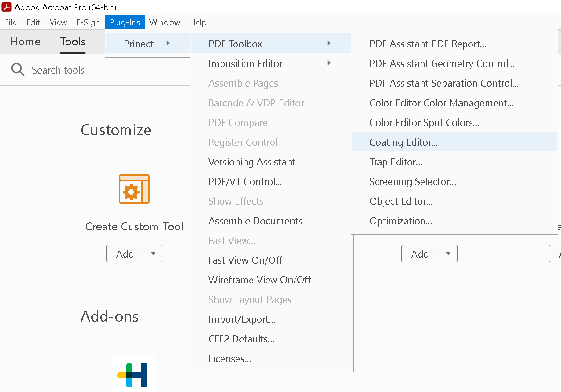The height and width of the screenshot is (392, 561).
Task: Open the E-Sign menu
Action: pyautogui.click(x=88, y=22)
